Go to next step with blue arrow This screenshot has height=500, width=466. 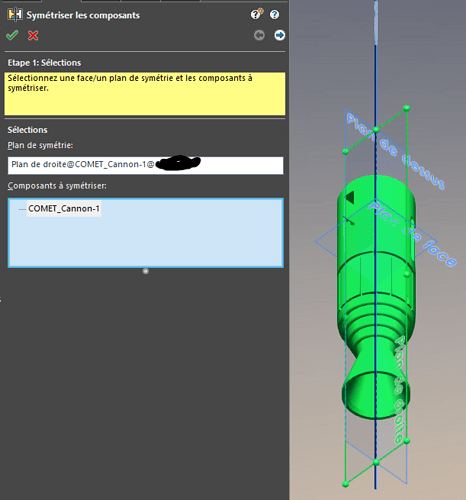tap(279, 35)
